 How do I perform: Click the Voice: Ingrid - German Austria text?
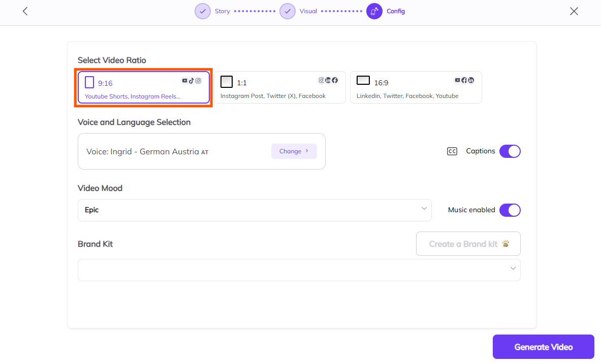(147, 152)
